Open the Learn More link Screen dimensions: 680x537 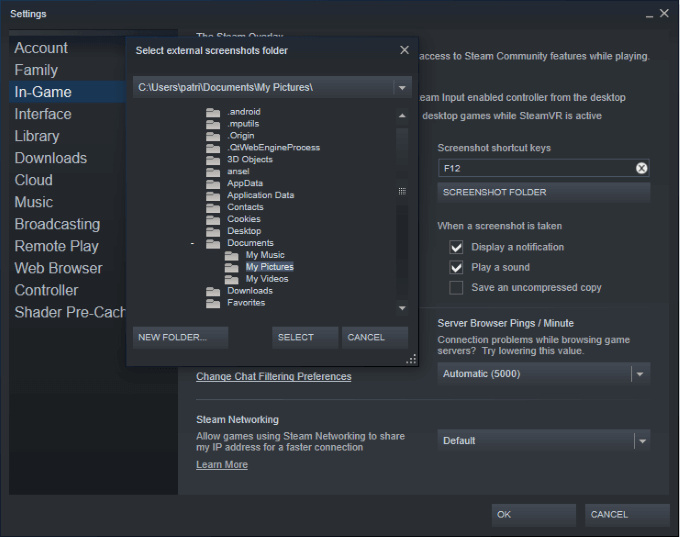pos(222,465)
